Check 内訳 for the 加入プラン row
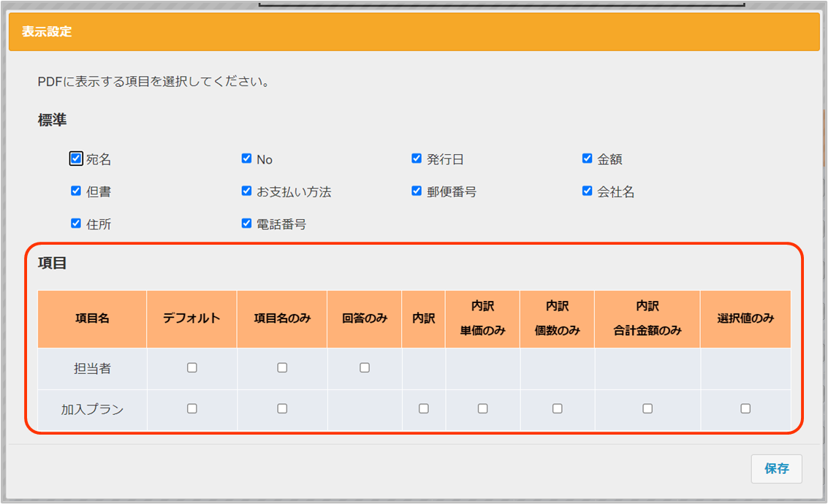 pos(424,409)
